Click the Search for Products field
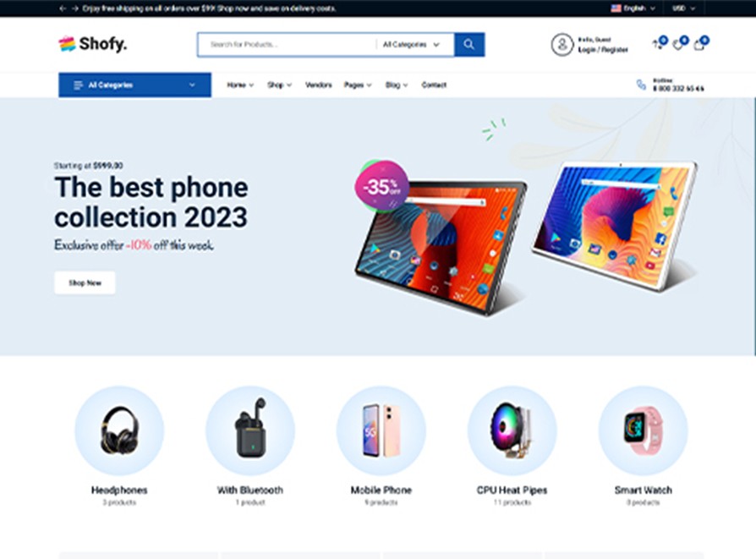Image resolution: width=756 pixels, height=559 pixels. coord(288,44)
